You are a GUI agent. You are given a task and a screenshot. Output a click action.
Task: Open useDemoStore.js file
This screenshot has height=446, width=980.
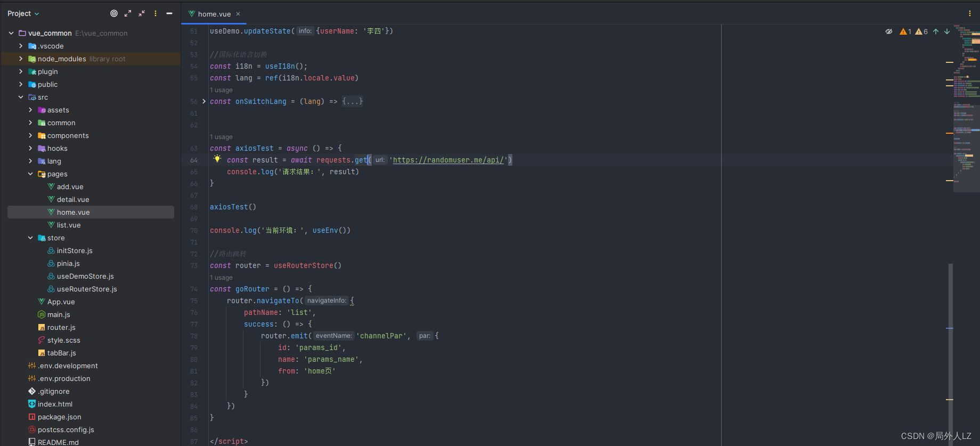pyautogui.click(x=85, y=276)
